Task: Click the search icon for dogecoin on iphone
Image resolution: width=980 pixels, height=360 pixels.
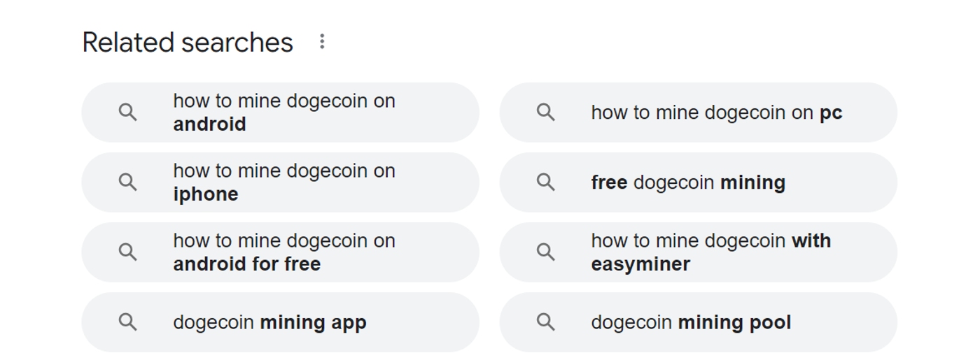Action: tap(127, 182)
